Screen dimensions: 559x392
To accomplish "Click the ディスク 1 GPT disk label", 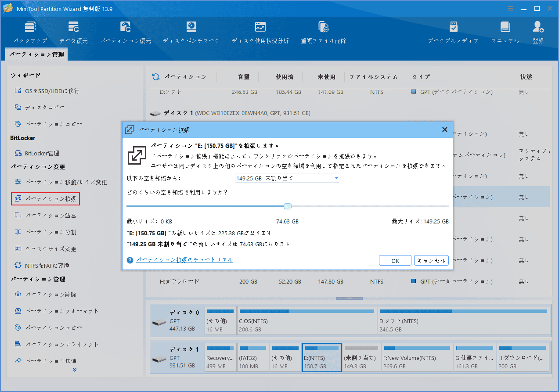I will coord(177,357).
